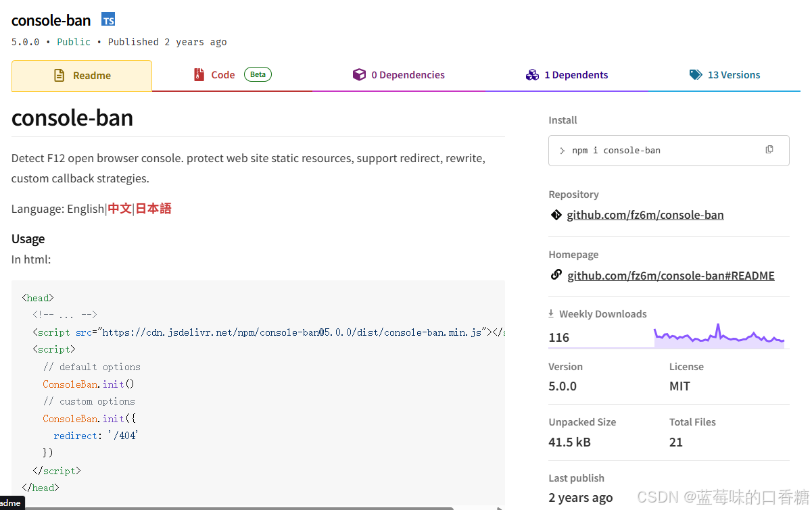Open the 13 Versions tab
The height and width of the screenshot is (510, 812).
click(x=725, y=75)
